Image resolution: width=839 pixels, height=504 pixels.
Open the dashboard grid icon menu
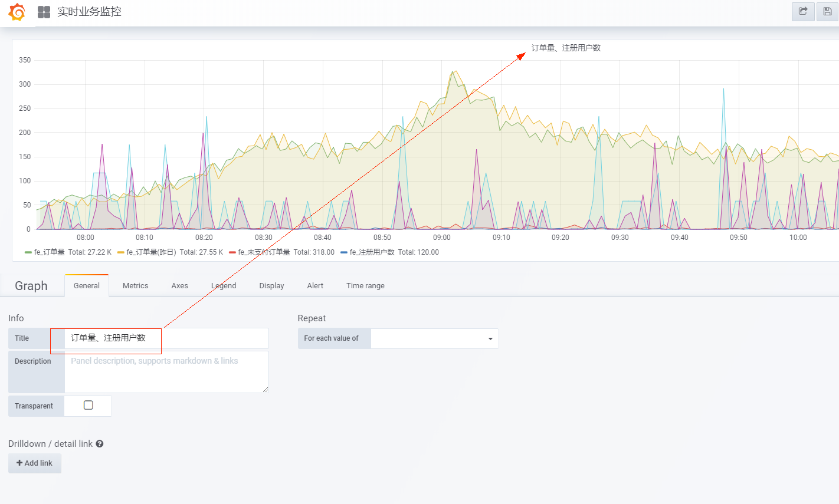(x=44, y=12)
